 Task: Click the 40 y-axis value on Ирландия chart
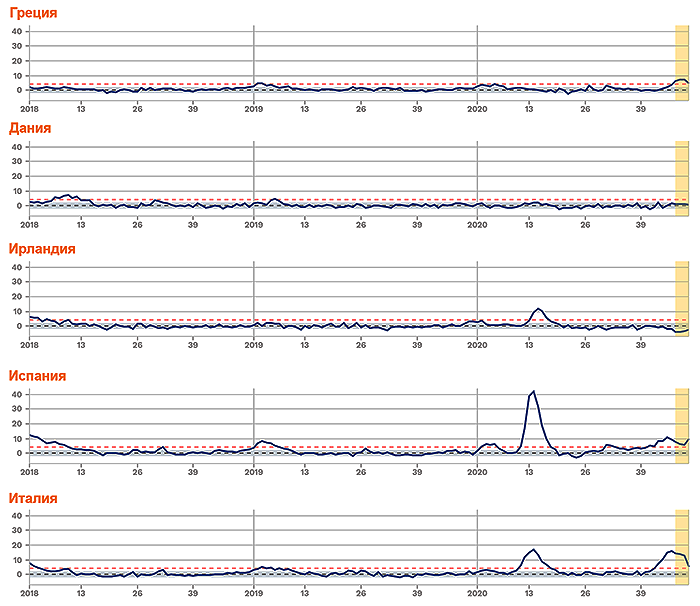coord(17,267)
